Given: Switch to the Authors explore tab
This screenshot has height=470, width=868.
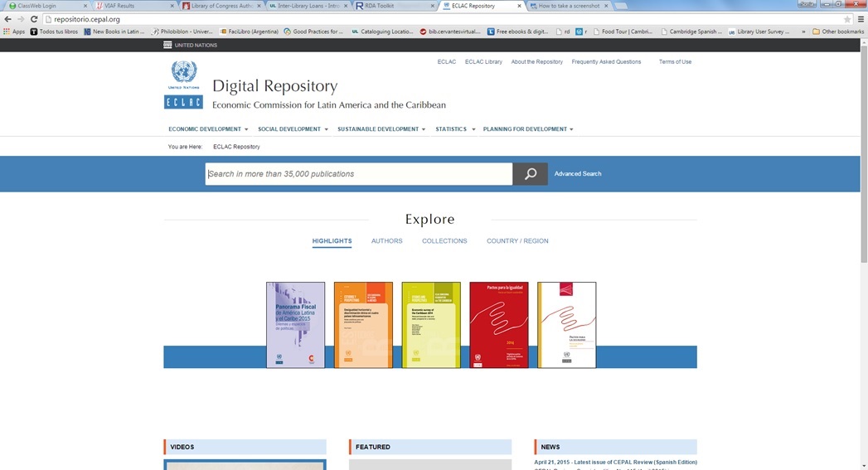Looking at the screenshot, I should 386,241.
